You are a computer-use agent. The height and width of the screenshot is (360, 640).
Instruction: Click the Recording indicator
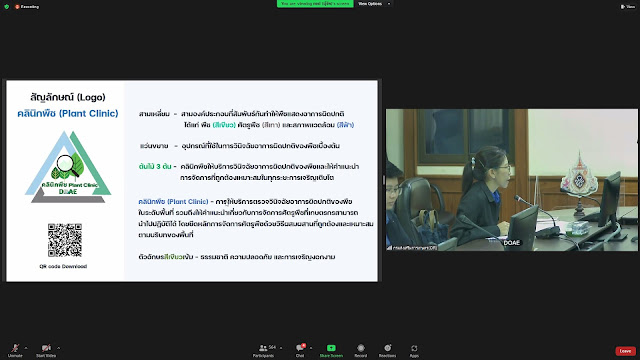pos(27,7)
